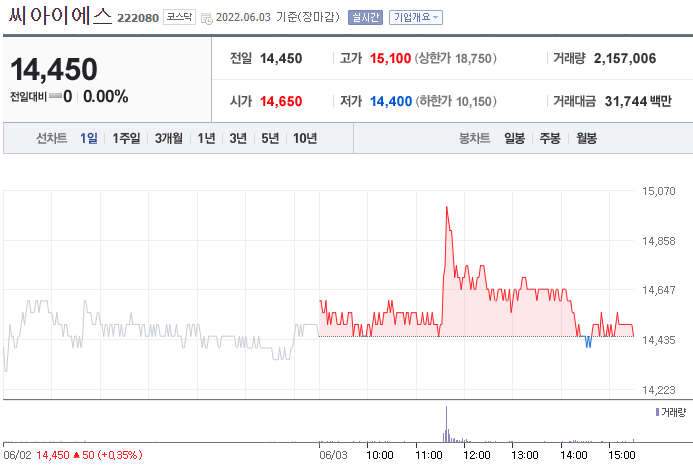693x470 pixels.
Task: Click the trading value 31,744 백만
Action: 638,101
